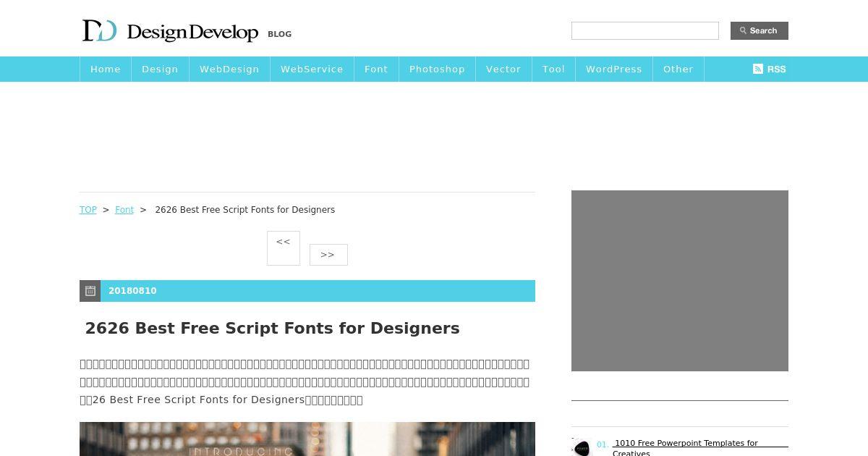Click the Font breadcrumb link
This screenshot has width=868, height=456.
[124, 210]
